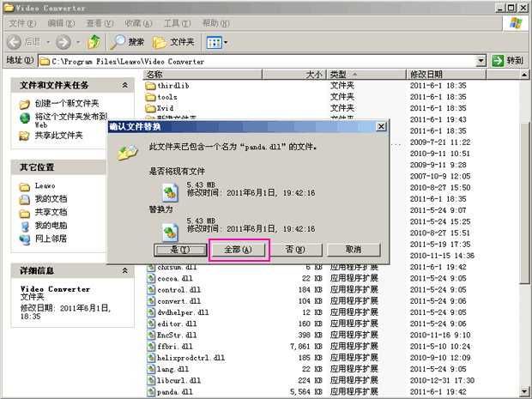Image resolution: width=532 pixels, height=399 pixels.
Task: Select the dvdhelper.dll file icon
Action: (x=151, y=312)
